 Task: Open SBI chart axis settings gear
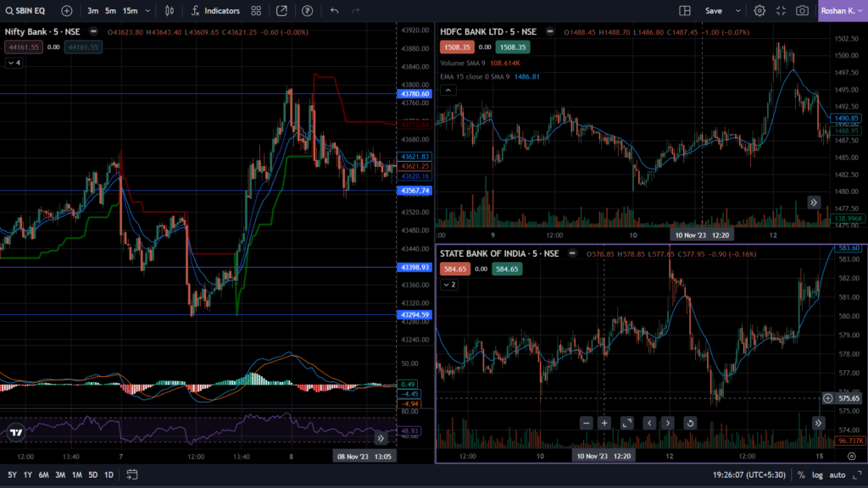pos(851,457)
